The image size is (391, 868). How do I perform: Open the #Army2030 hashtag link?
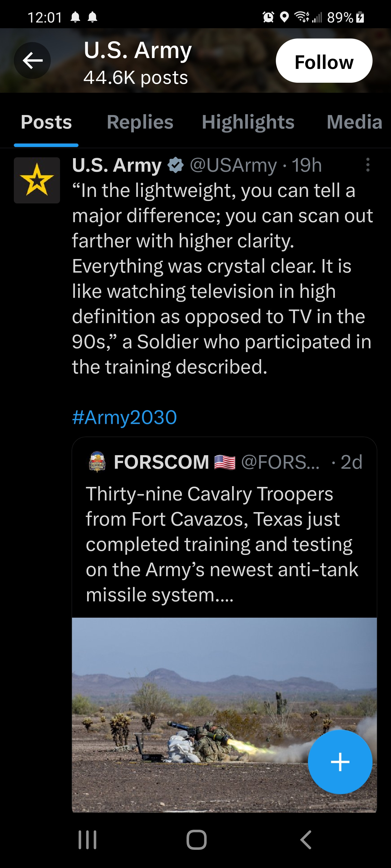(124, 417)
